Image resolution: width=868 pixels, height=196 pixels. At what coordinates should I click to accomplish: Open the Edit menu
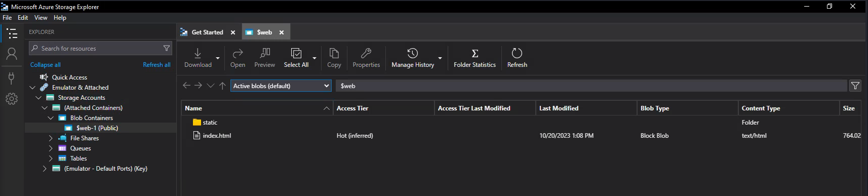[23, 17]
